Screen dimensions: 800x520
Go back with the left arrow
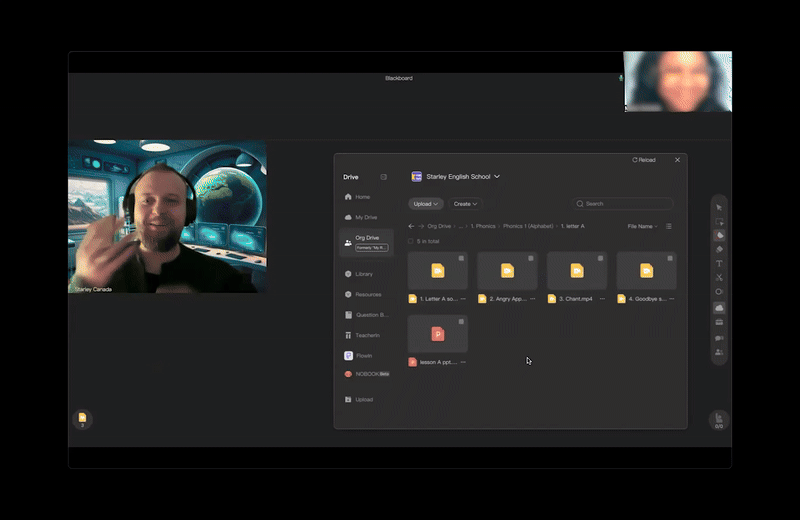tap(411, 226)
